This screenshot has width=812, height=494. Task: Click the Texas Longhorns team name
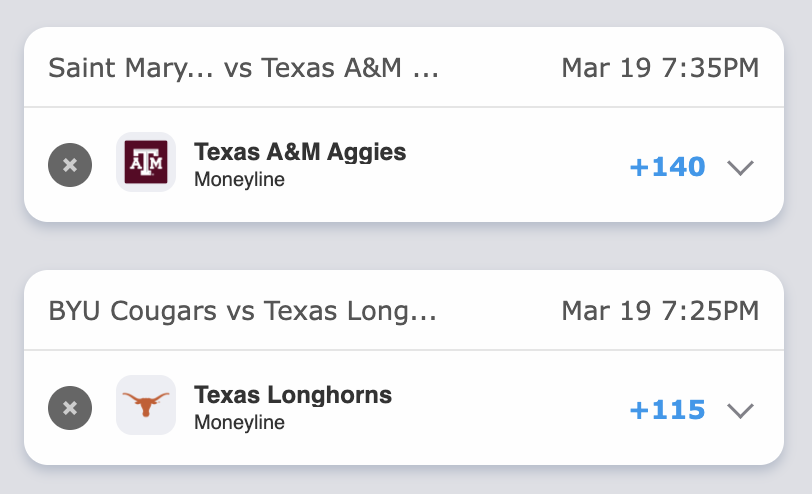pyautogui.click(x=293, y=395)
